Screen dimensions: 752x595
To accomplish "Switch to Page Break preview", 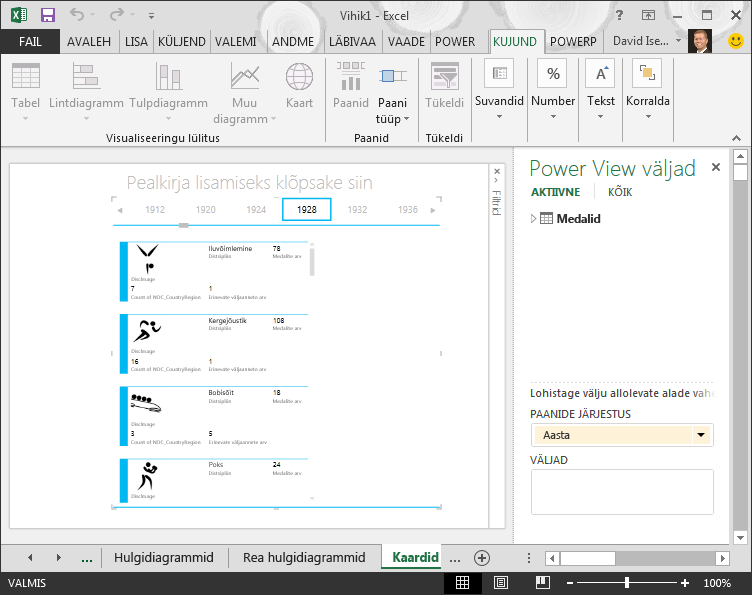I will point(542,583).
